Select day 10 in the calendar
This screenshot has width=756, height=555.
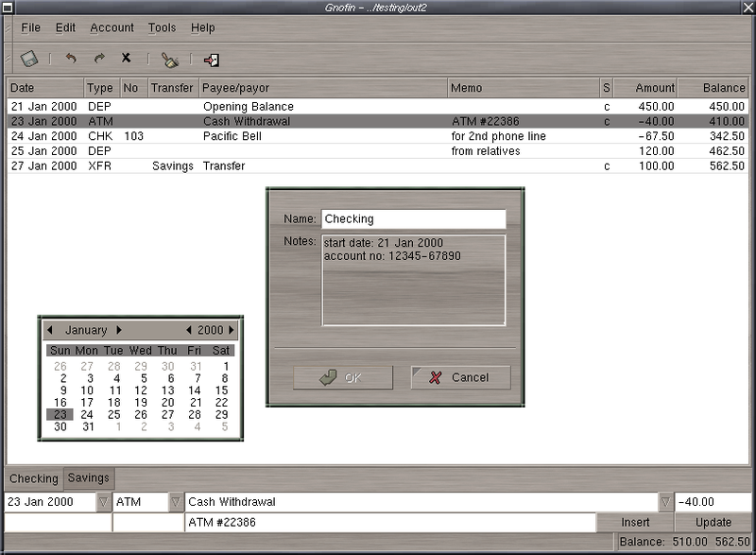coord(87,390)
